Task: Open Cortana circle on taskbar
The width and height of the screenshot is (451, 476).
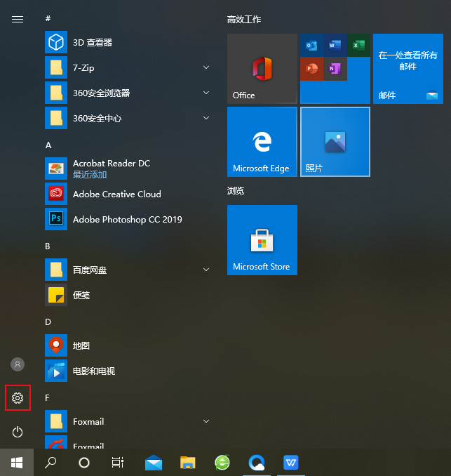Action: coord(84,463)
